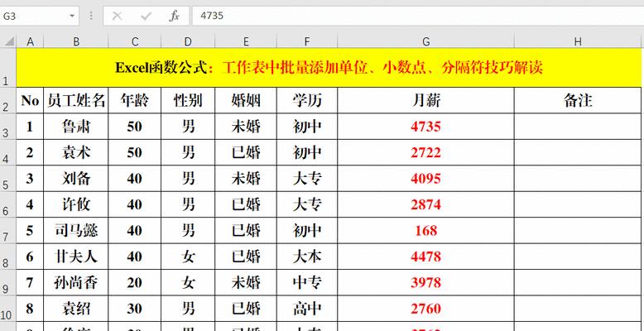Click the Select All corner triangle
644x331 pixels.
coord(8,41)
